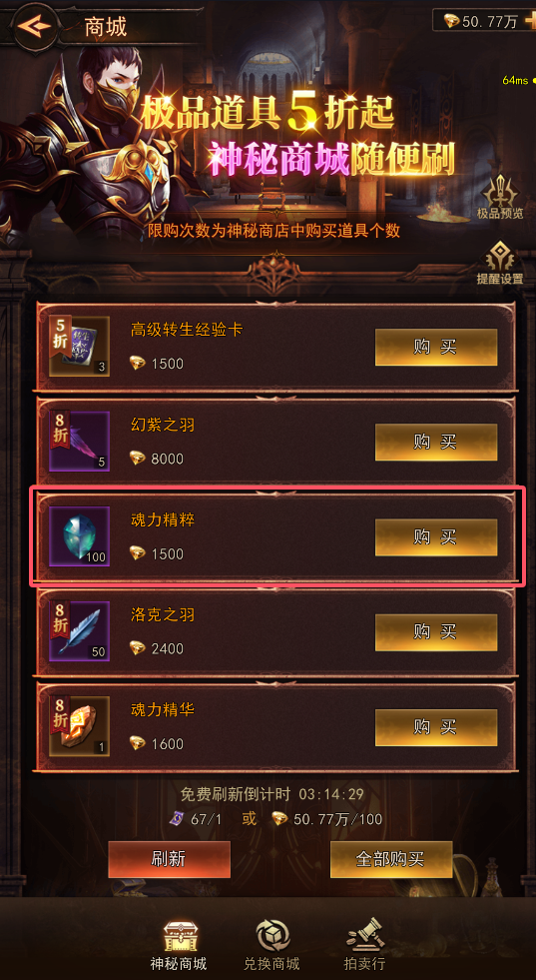Open the 极品预览 preview icon

(500, 196)
